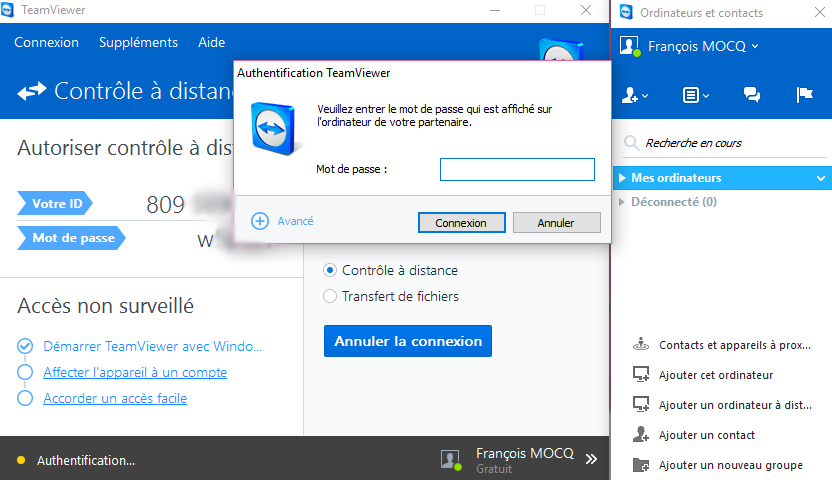Open add contact dropdown icon

click(635, 95)
